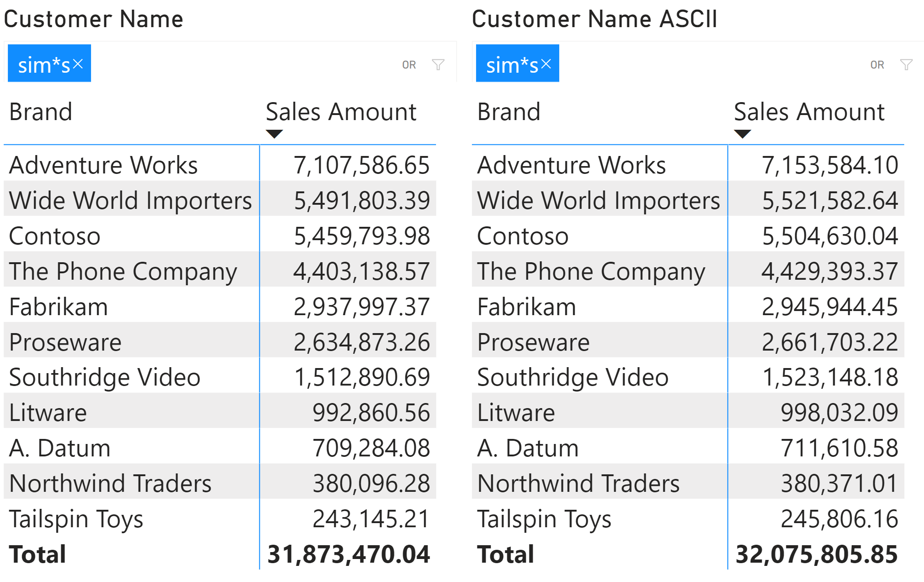Click value 1,523,148.18
924x582 pixels.
click(830, 377)
